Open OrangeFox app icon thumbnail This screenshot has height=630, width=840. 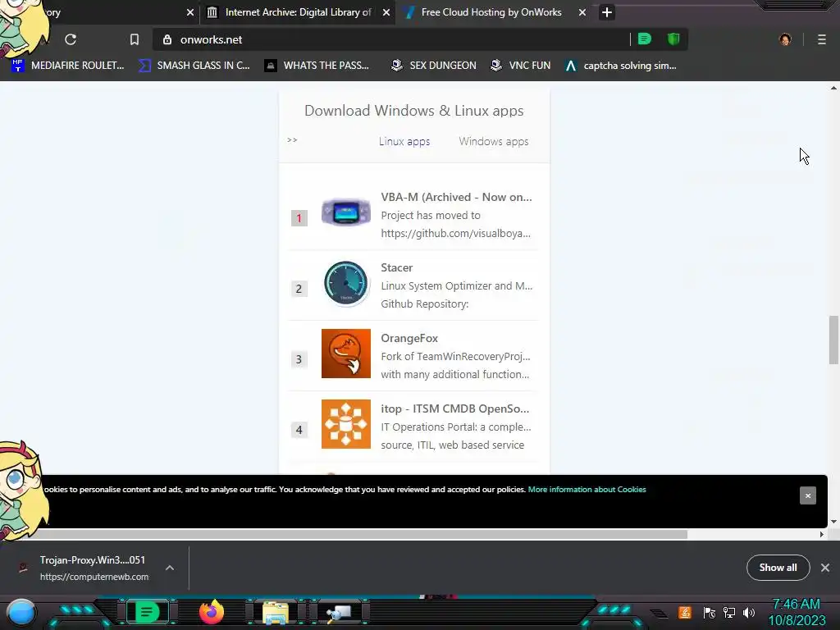pyautogui.click(x=346, y=354)
